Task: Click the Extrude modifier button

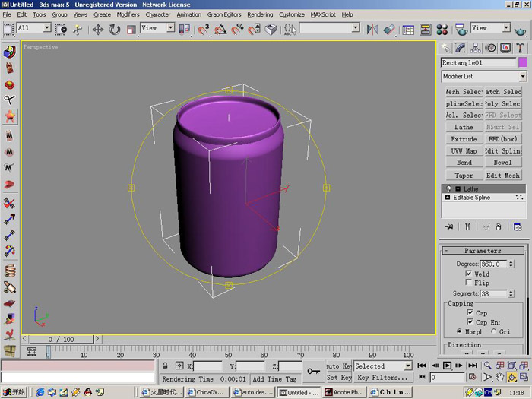Action: [x=464, y=139]
